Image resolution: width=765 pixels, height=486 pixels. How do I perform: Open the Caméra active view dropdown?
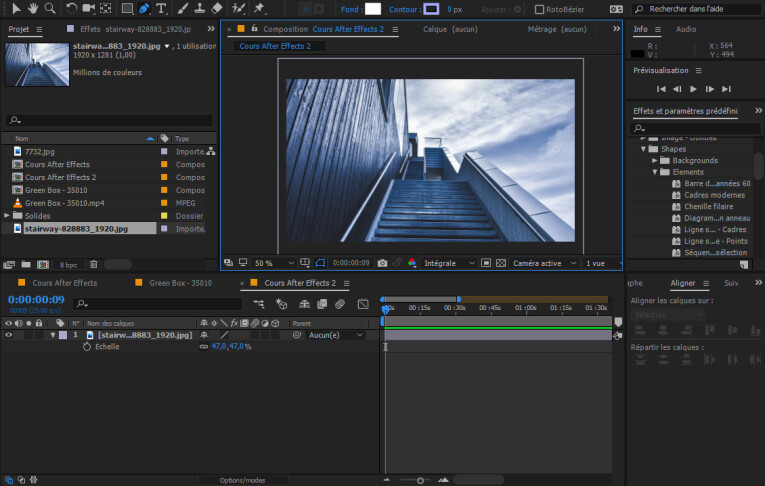(x=544, y=263)
